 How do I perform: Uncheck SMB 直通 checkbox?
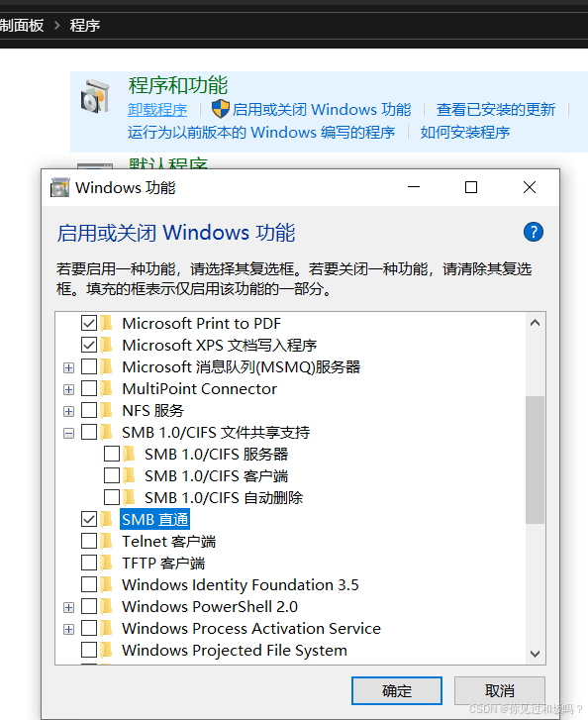pyautogui.click(x=89, y=519)
